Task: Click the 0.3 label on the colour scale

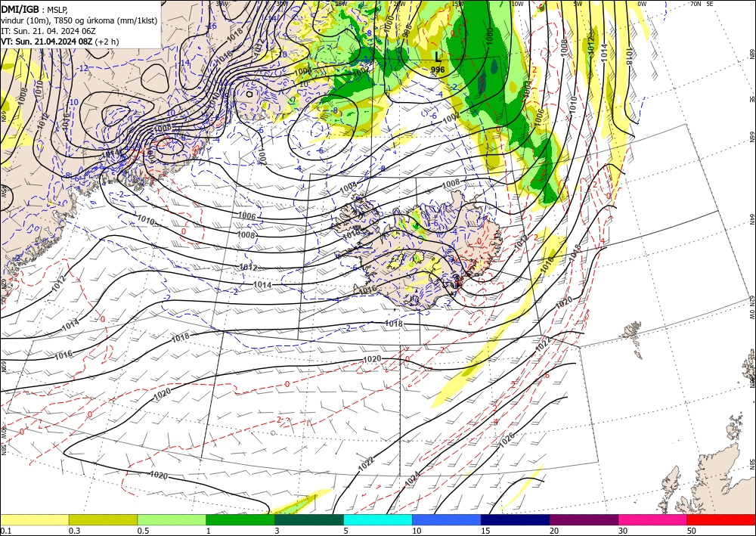Action: pos(74,531)
